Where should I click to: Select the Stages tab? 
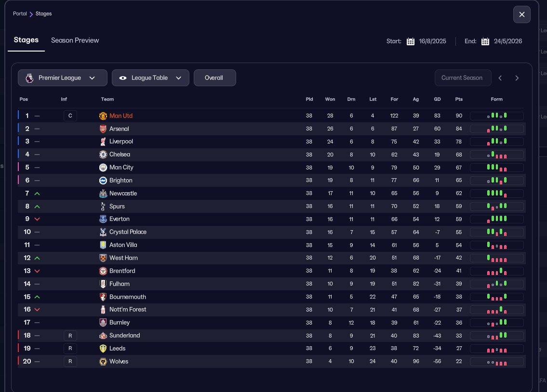pos(26,40)
